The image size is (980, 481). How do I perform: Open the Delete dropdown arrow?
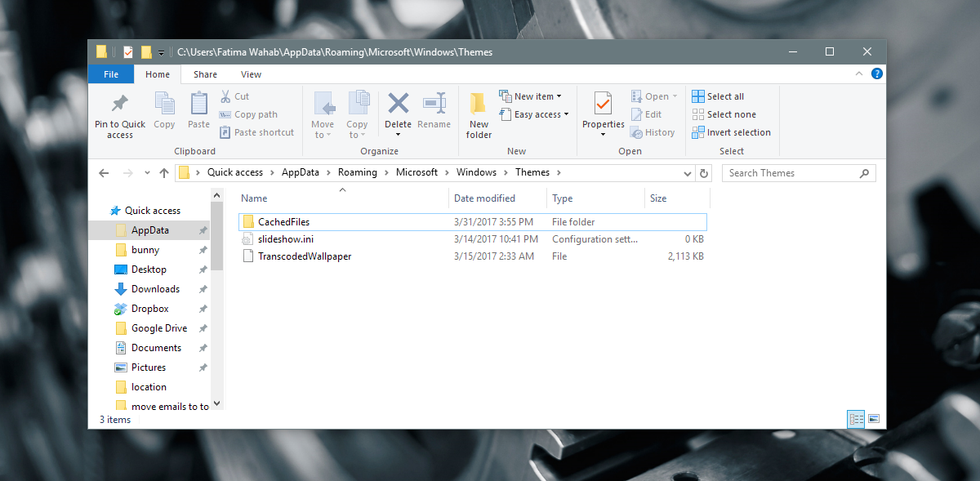(x=398, y=135)
